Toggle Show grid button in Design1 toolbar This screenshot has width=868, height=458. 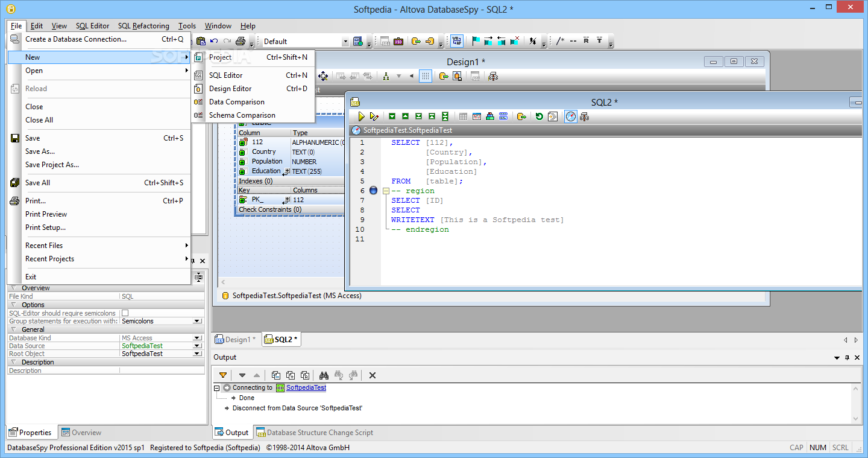pyautogui.click(x=426, y=76)
